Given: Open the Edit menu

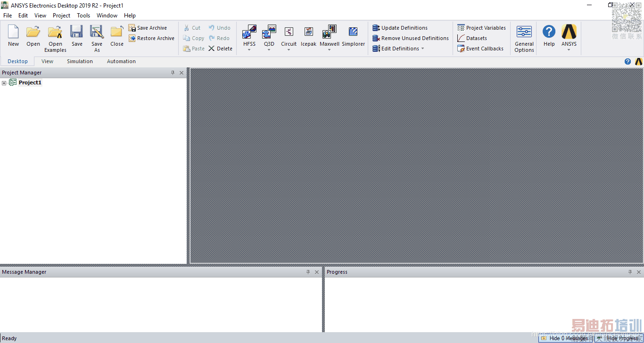Looking at the screenshot, I should click(23, 16).
